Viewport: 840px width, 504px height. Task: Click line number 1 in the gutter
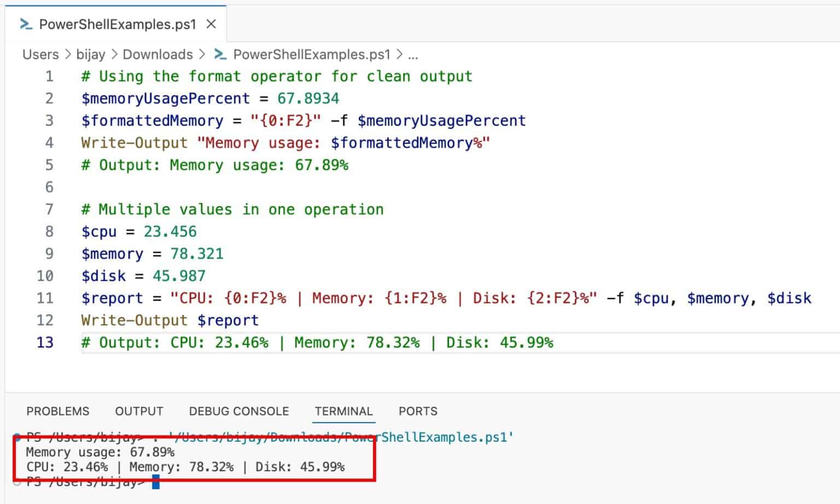click(x=49, y=76)
